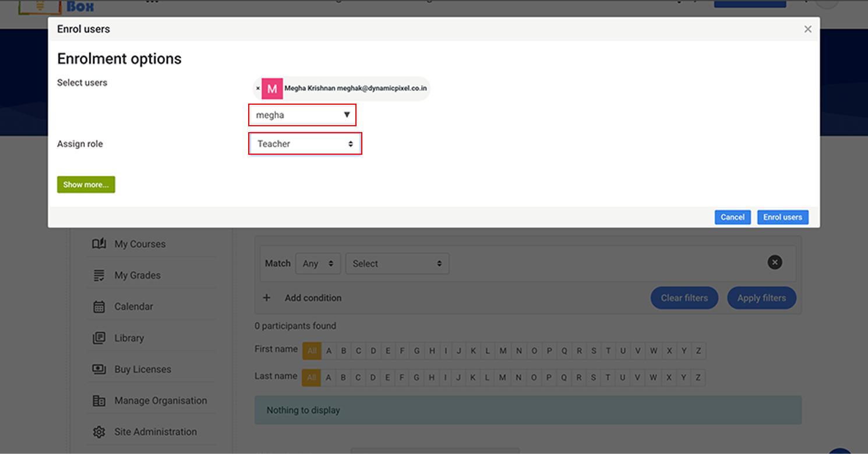Filter First name by letter C
The height and width of the screenshot is (454, 868).
[x=358, y=351]
